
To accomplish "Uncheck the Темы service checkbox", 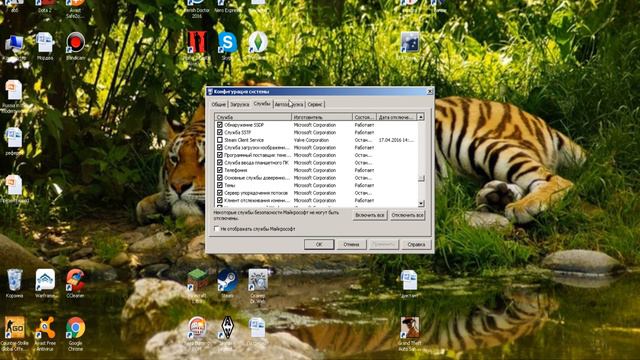I will [x=220, y=185].
